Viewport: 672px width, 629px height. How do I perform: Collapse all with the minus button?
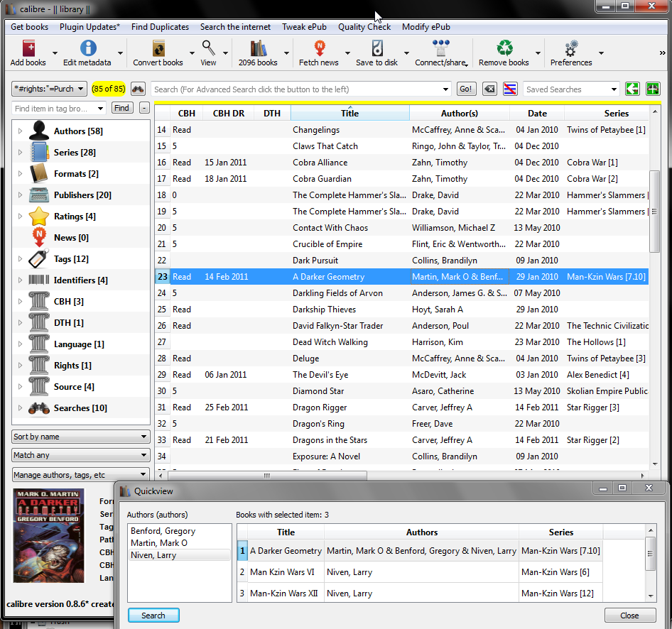pos(144,108)
